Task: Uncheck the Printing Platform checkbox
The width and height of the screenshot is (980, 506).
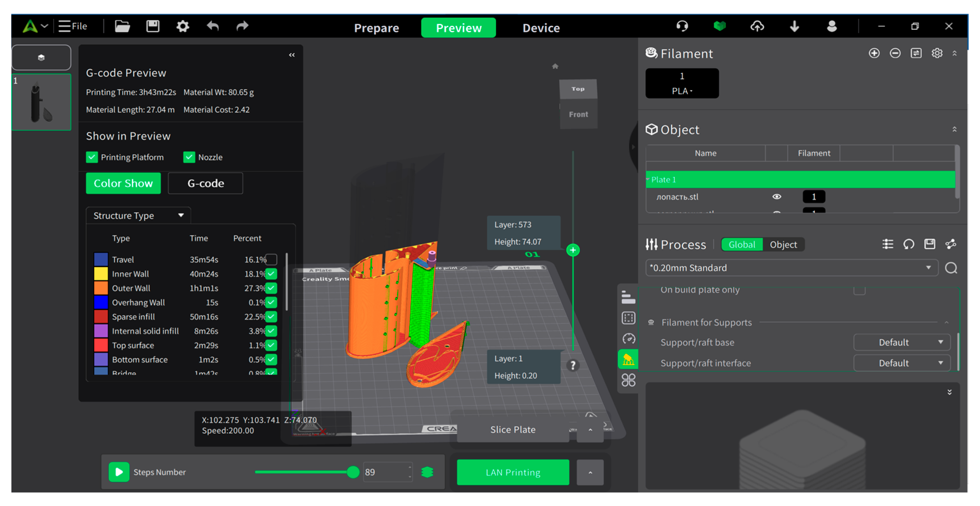Action: click(92, 157)
